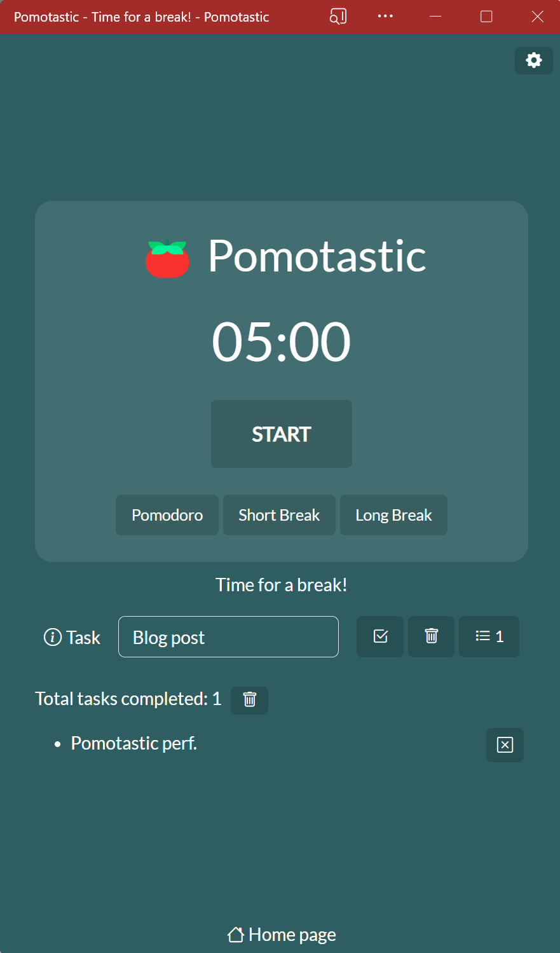The width and height of the screenshot is (560, 953).
Task: Click the read aloud icon in title bar
Action: click(338, 17)
